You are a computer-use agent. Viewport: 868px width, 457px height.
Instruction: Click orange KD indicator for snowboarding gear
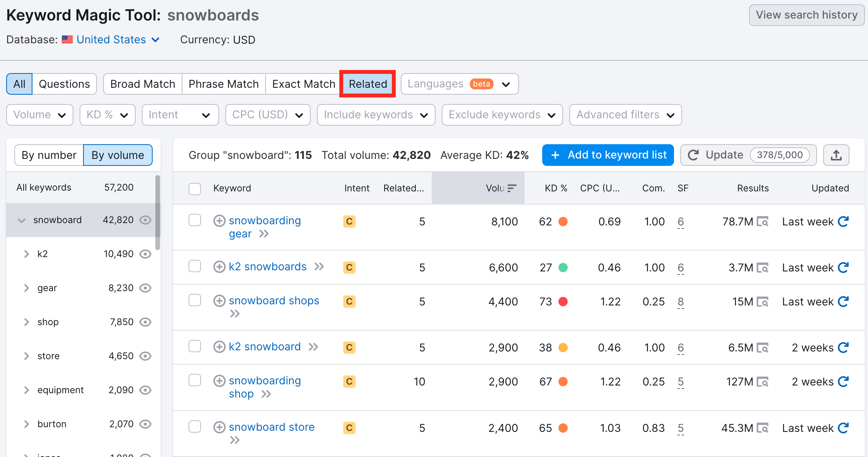563,222
